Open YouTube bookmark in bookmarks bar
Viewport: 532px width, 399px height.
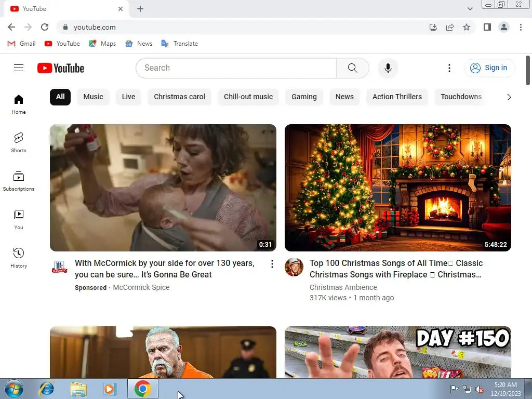pyautogui.click(x=62, y=44)
